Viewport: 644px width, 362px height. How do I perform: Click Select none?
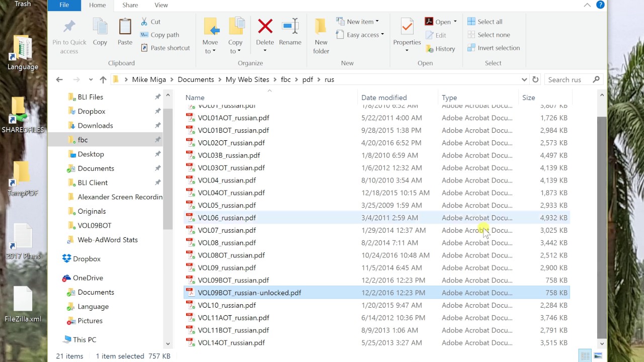click(x=489, y=35)
